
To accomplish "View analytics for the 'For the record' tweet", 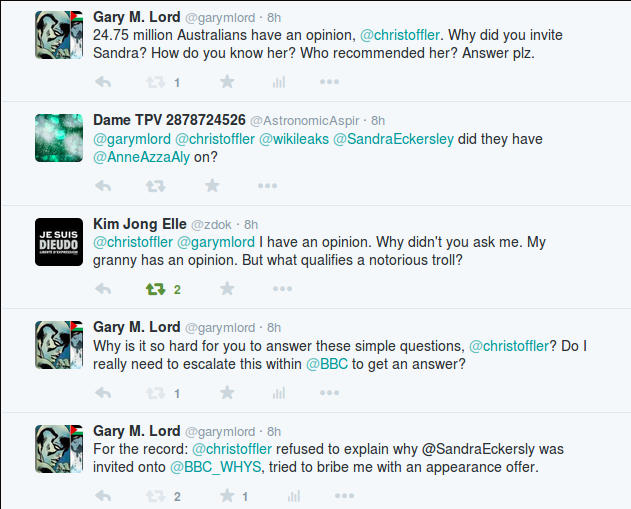I will coord(293,496).
